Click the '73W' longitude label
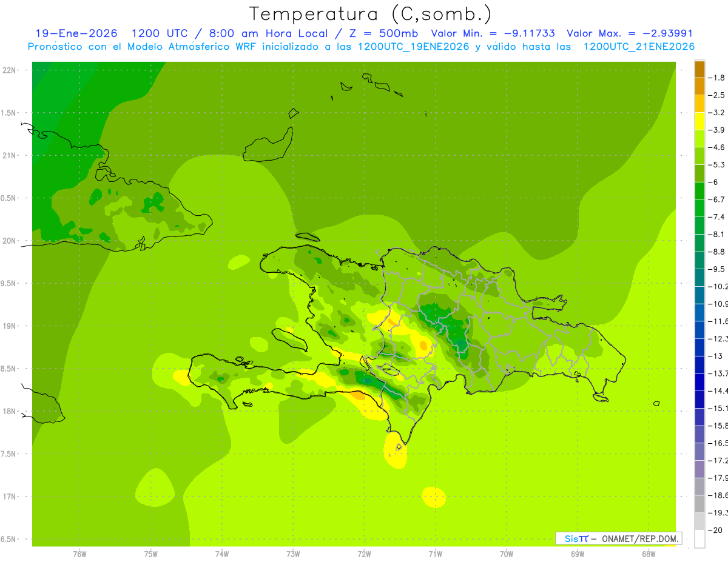 pyautogui.click(x=293, y=554)
